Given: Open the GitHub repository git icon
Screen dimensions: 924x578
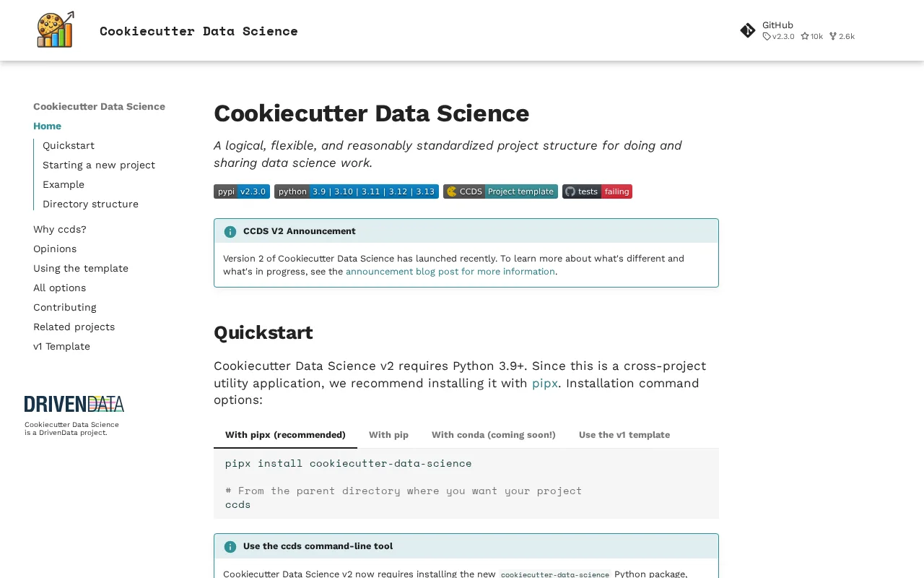Looking at the screenshot, I should click(748, 30).
